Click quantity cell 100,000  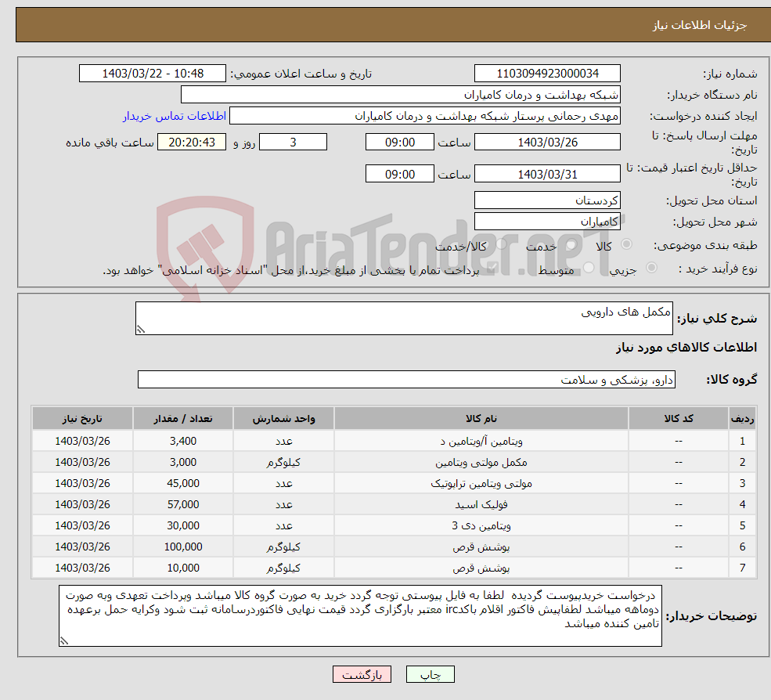pyautogui.click(x=183, y=547)
